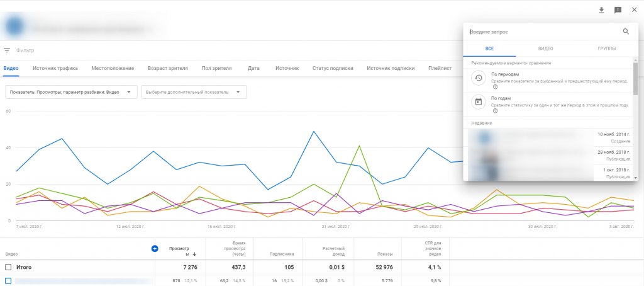Click the filter lines icon

[7, 50]
